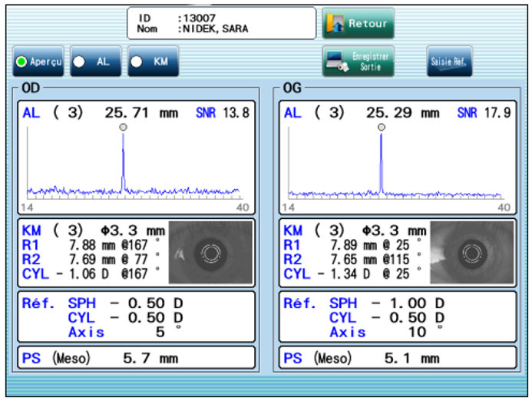Select the OD axial length peak marker
This screenshot has width=532, height=401.
(x=123, y=128)
